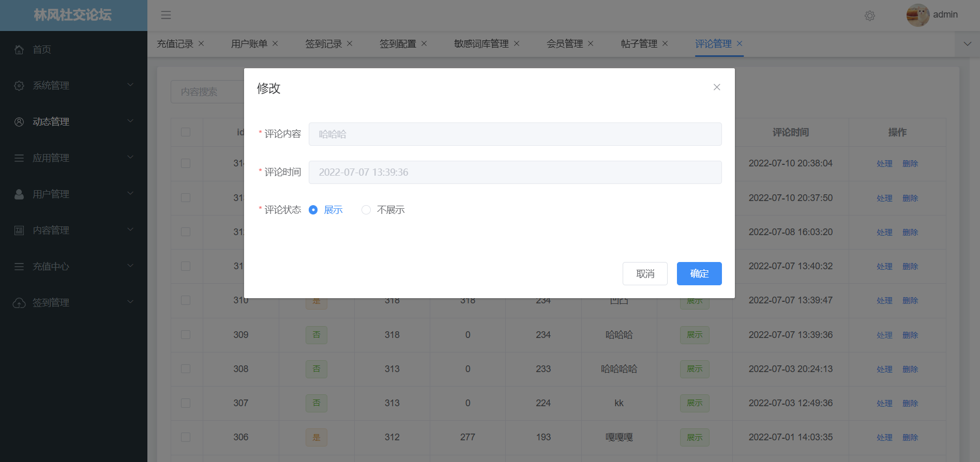Open the tabs dropdown arrow at far right
The image size is (980, 462).
click(x=967, y=44)
